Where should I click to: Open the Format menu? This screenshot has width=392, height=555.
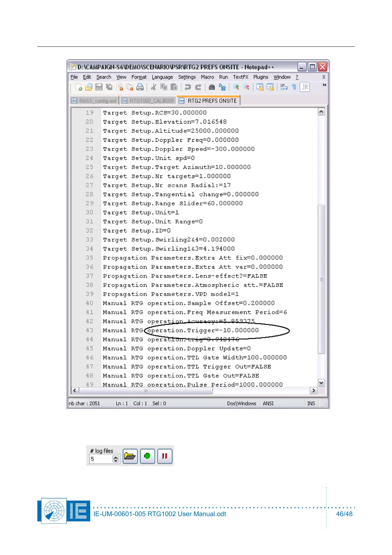pos(139,77)
